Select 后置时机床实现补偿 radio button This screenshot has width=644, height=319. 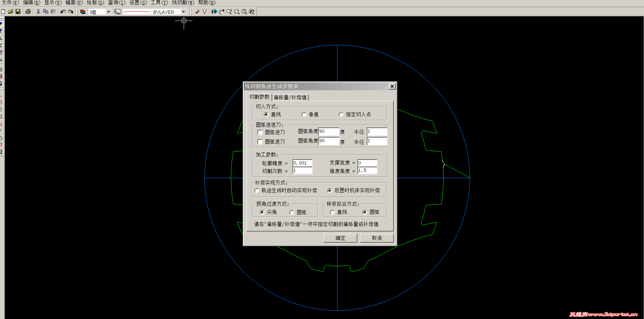330,191
